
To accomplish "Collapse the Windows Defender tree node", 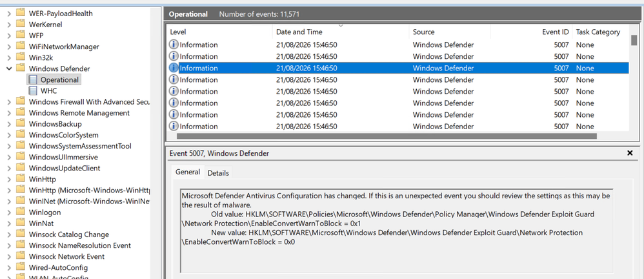I will pyautogui.click(x=9, y=68).
